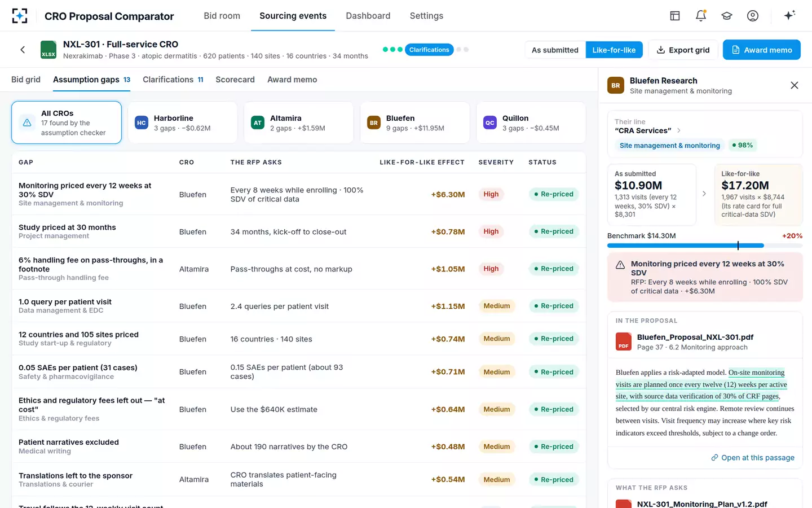Image resolution: width=812 pixels, height=508 pixels.
Task: Click the CRO Proposal Comparator logo icon
Action: (20, 16)
